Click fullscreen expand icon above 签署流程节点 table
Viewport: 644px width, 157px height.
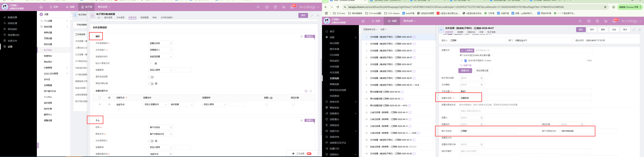pos(311,91)
